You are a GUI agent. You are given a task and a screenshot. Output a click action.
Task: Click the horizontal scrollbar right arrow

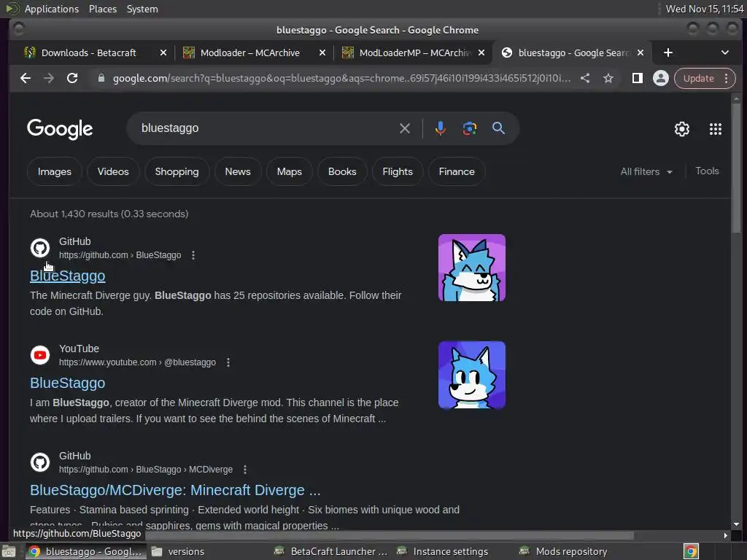click(x=725, y=535)
